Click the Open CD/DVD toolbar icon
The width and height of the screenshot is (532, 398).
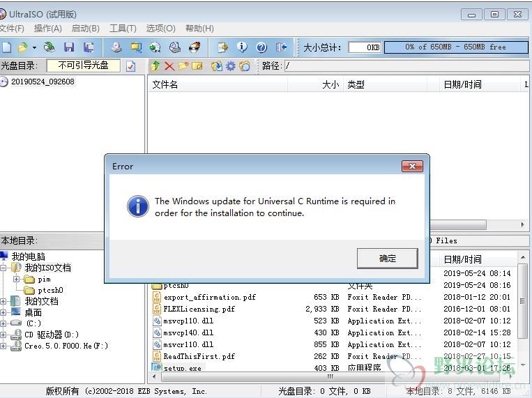[x=50, y=47]
